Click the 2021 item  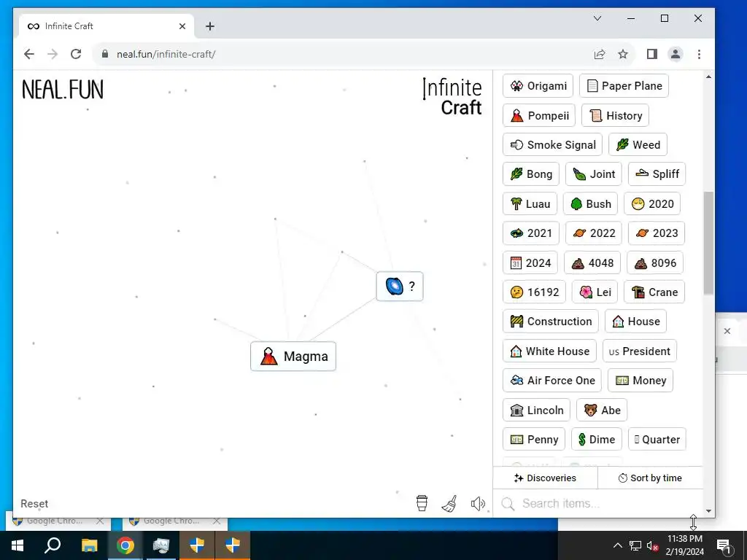click(531, 233)
